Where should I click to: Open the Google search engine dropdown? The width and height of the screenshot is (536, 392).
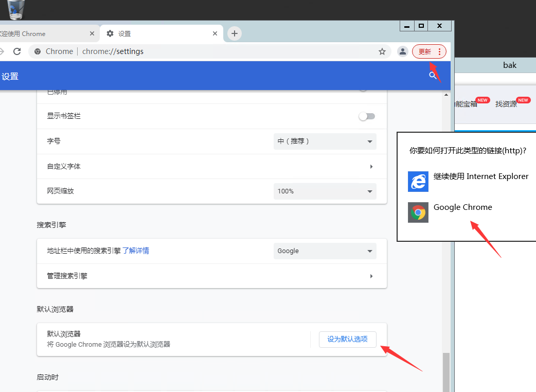coord(325,251)
